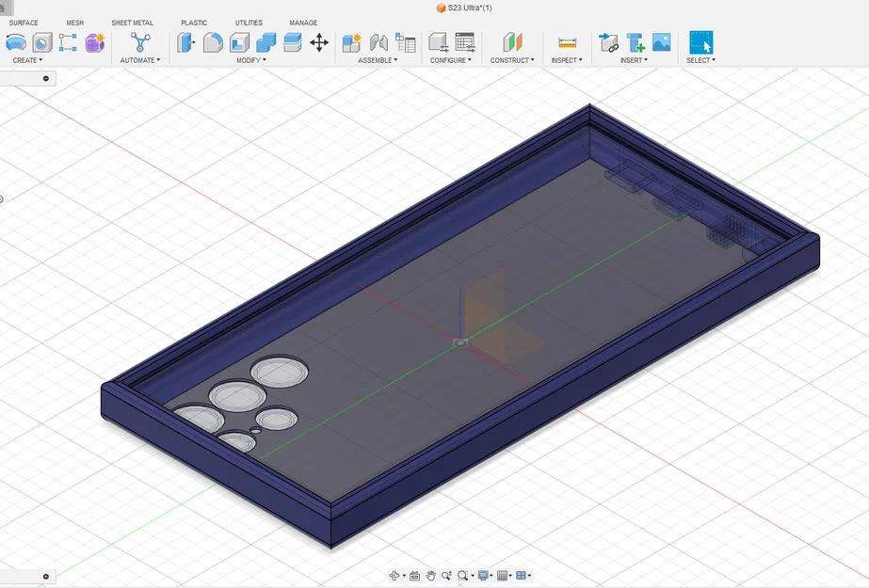Image resolution: width=869 pixels, height=588 pixels.
Task: Switch to the MESH tab
Action: pyautogui.click(x=74, y=23)
